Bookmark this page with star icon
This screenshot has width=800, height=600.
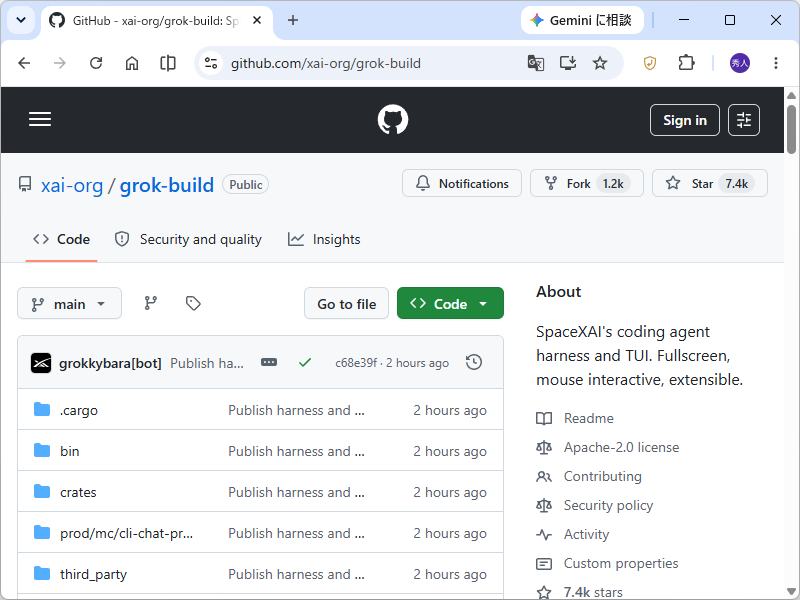(600, 63)
